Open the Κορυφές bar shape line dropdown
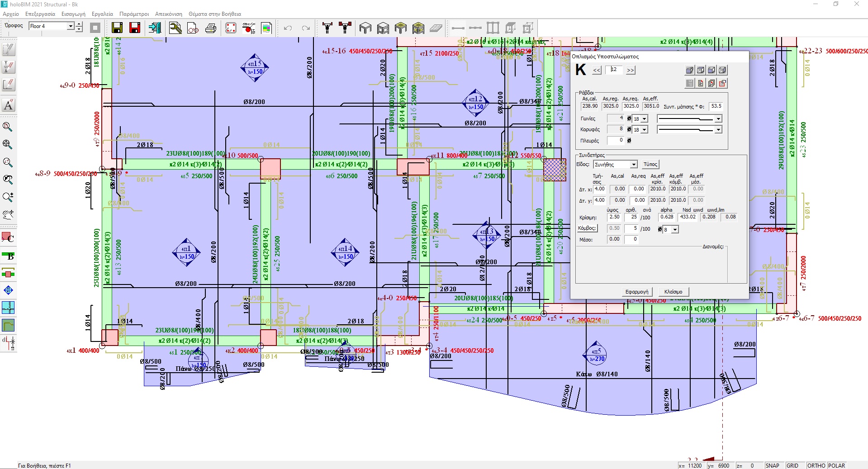Viewport: 868px width, 469px height. (x=718, y=130)
